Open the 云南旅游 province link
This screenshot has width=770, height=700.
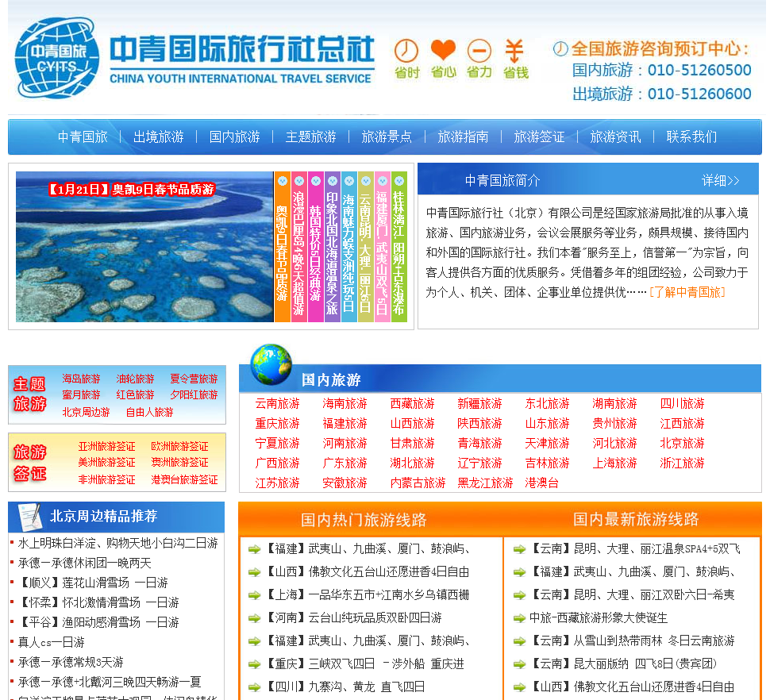tap(278, 404)
